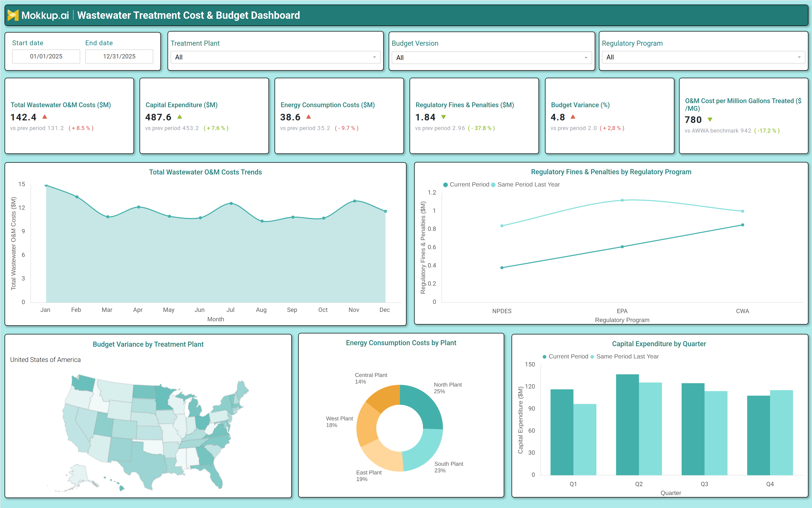Click green up arrow beside 487.6
Viewport: 812px width, 508px height.
pyautogui.click(x=179, y=117)
